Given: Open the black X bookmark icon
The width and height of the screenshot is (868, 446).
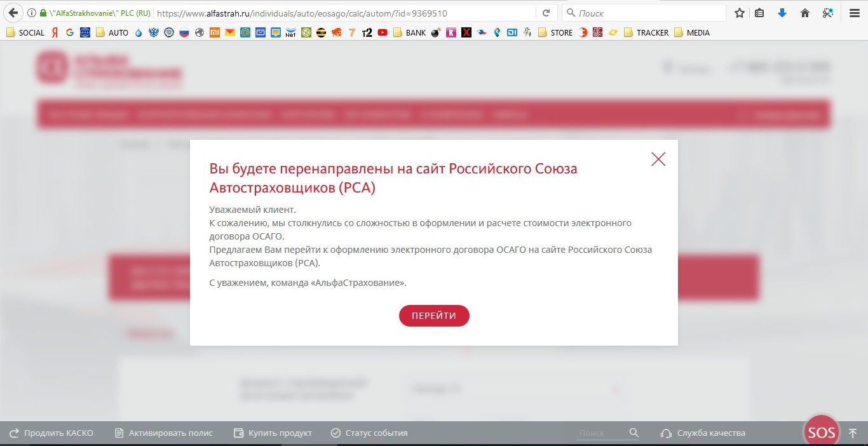Looking at the screenshot, I should [x=466, y=32].
